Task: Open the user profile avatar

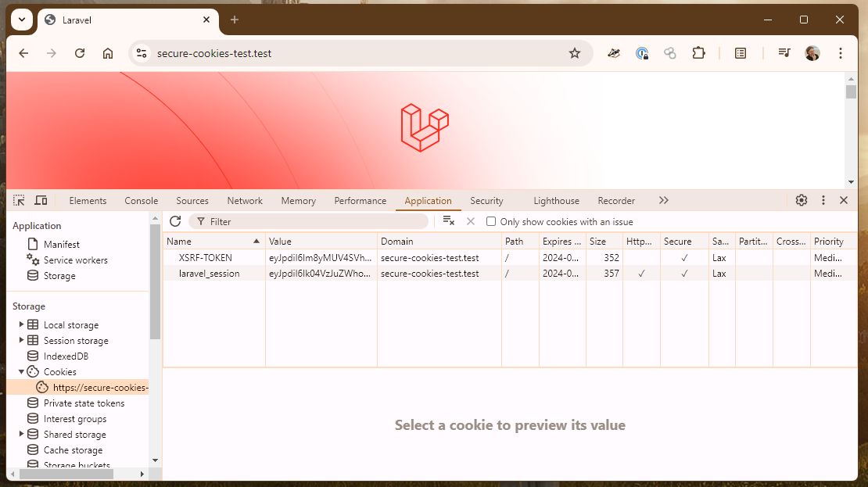Action: tap(812, 53)
